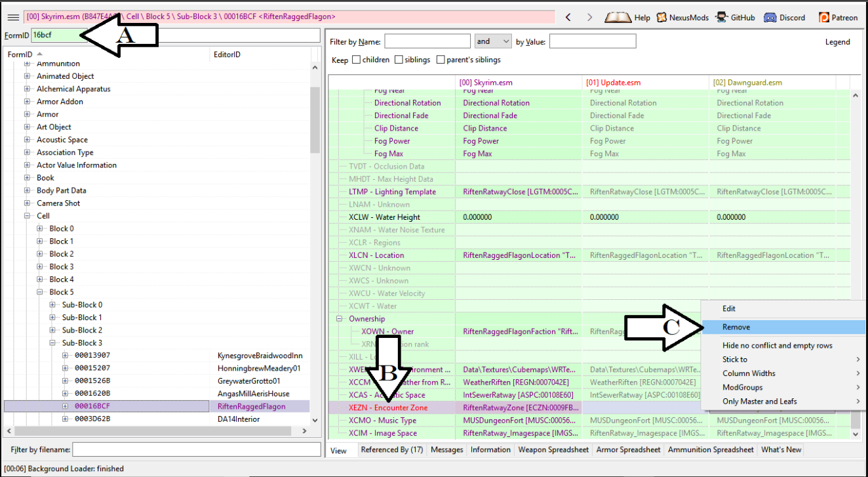Image resolution: width=868 pixels, height=477 pixels.
Task: Toggle the Keep siblings checkbox
Action: tap(399, 60)
